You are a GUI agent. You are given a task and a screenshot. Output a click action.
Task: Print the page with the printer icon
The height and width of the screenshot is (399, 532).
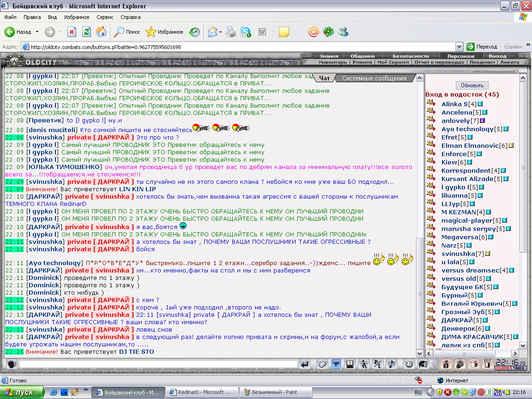pos(231,32)
